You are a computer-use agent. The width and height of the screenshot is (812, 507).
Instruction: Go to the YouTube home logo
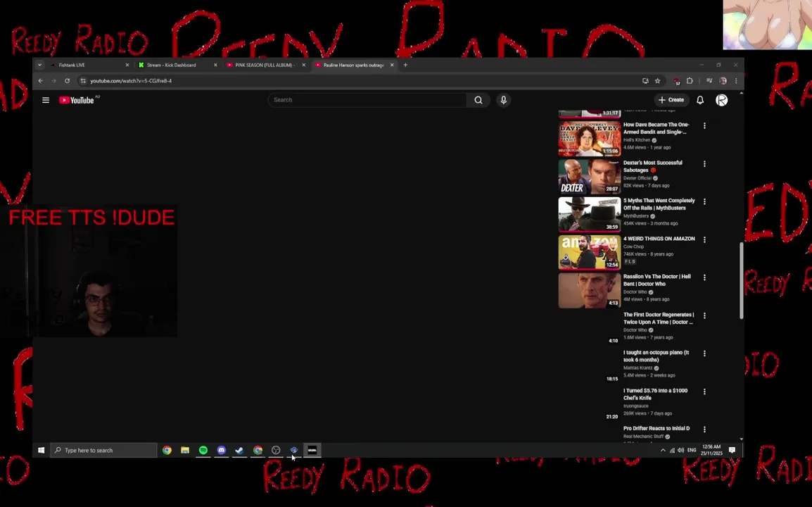[77, 100]
